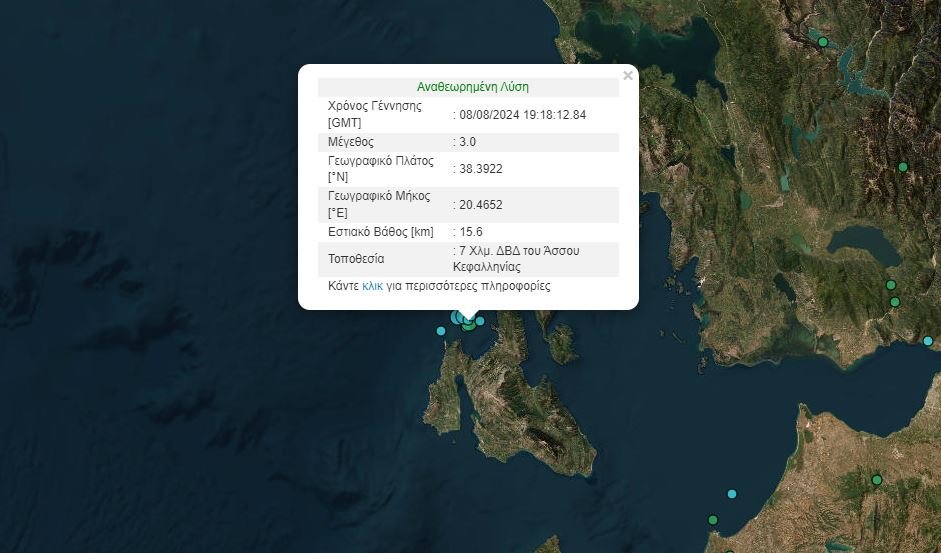This screenshot has width=941, height=553.
Task: Click the 'Εστιακό Βάθος [km]' label
Action: (380, 232)
